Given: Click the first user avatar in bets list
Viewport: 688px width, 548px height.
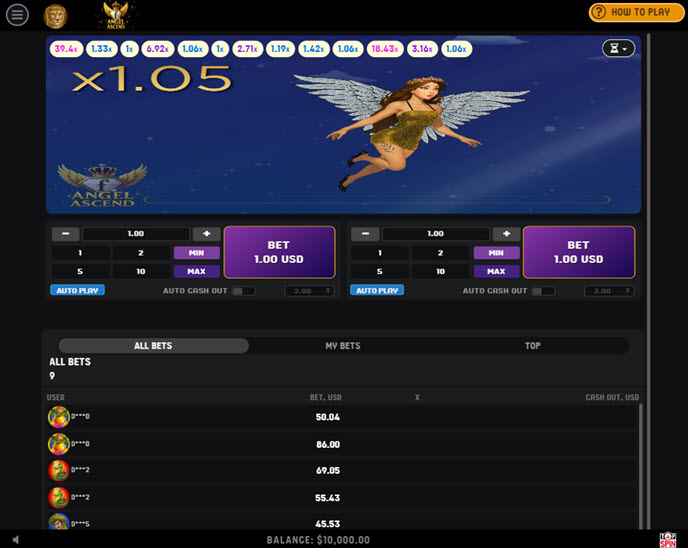Looking at the screenshot, I should pyautogui.click(x=58, y=417).
